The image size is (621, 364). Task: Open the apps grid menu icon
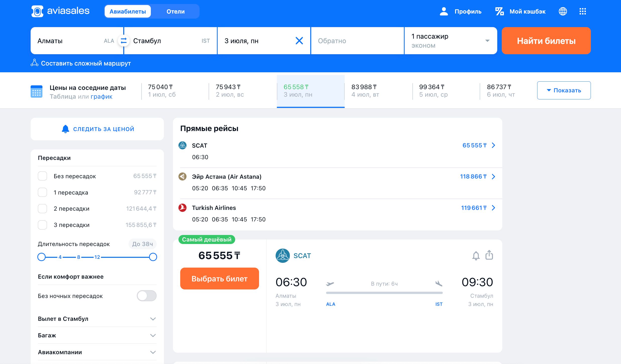tap(583, 11)
